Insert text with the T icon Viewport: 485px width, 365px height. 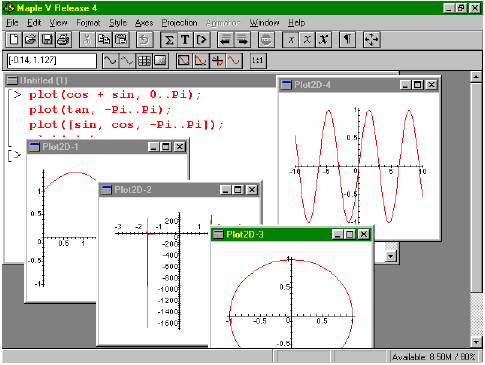point(185,40)
